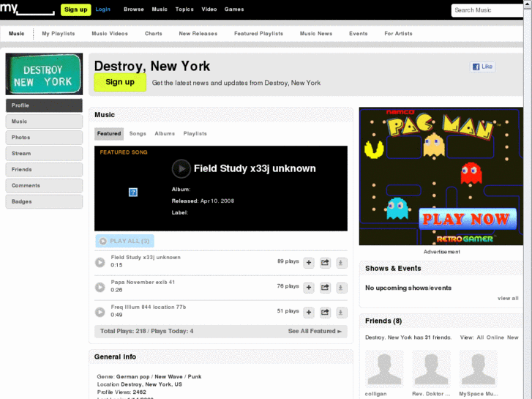
Task: Click the page scrollbar up arrow
Action: coord(528,3)
